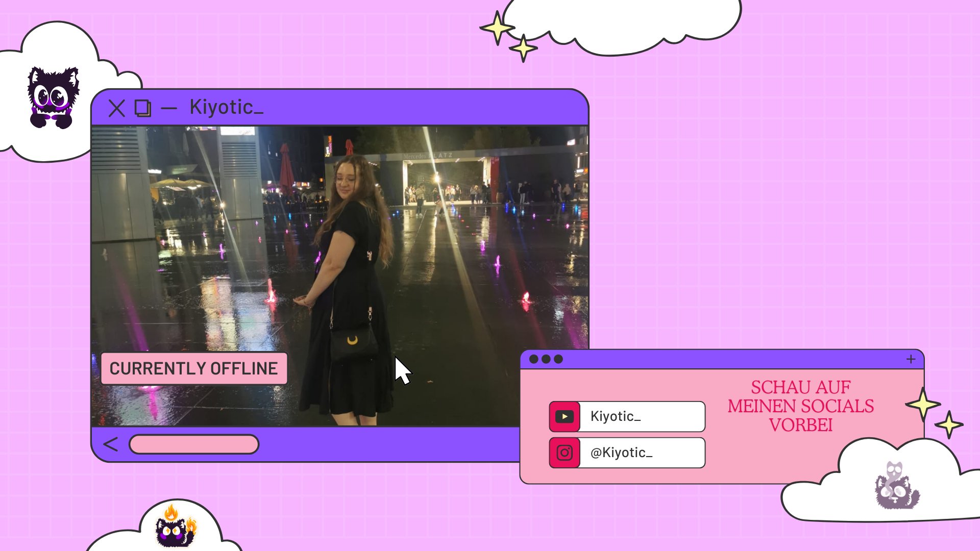Open the @Kiyotic_ Instagram link
980x551 pixels.
coord(627,453)
